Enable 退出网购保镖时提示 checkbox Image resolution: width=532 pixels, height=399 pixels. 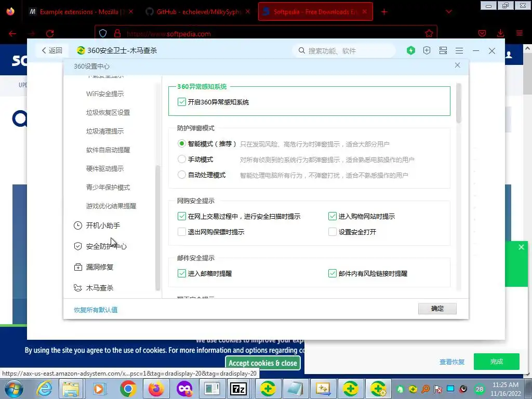181,232
